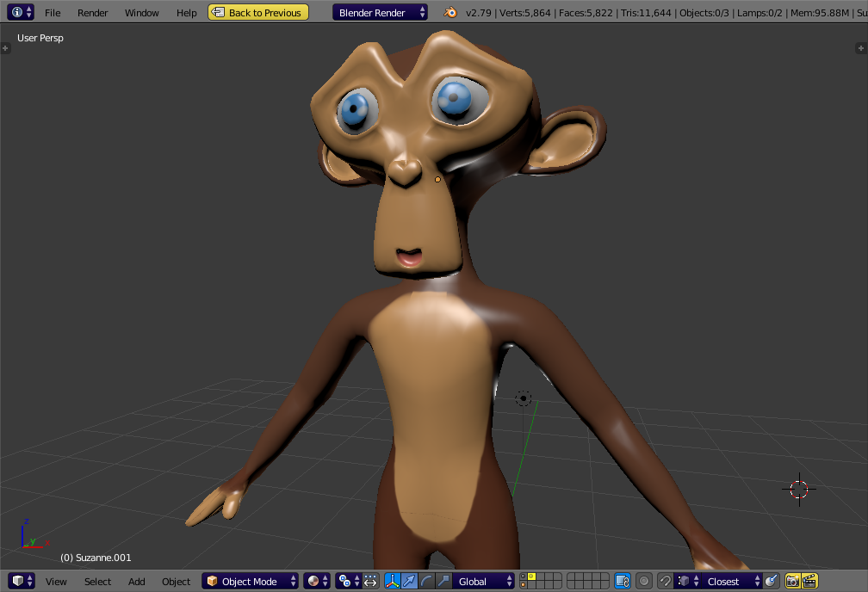
Task: Open the Object Mode dropdown
Action: 251,581
